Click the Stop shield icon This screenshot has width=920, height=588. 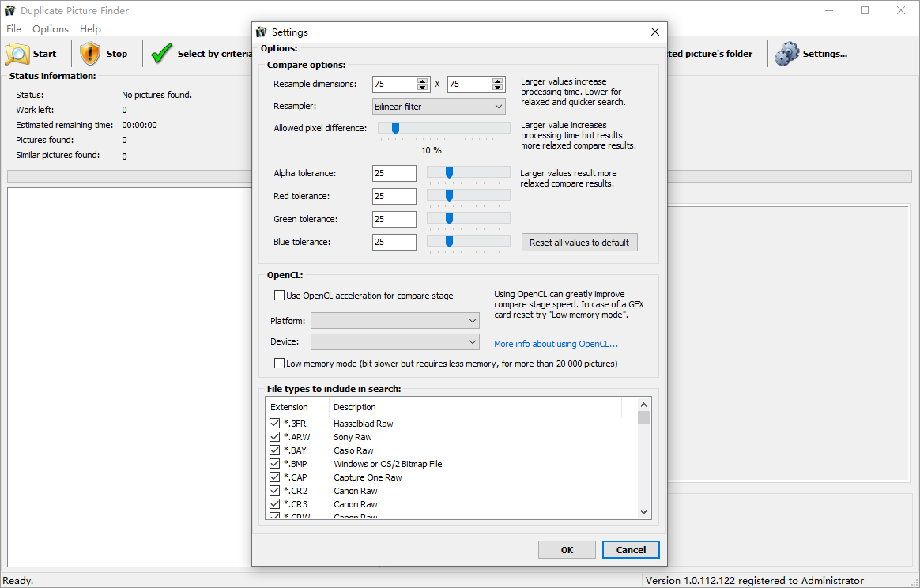point(90,54)
